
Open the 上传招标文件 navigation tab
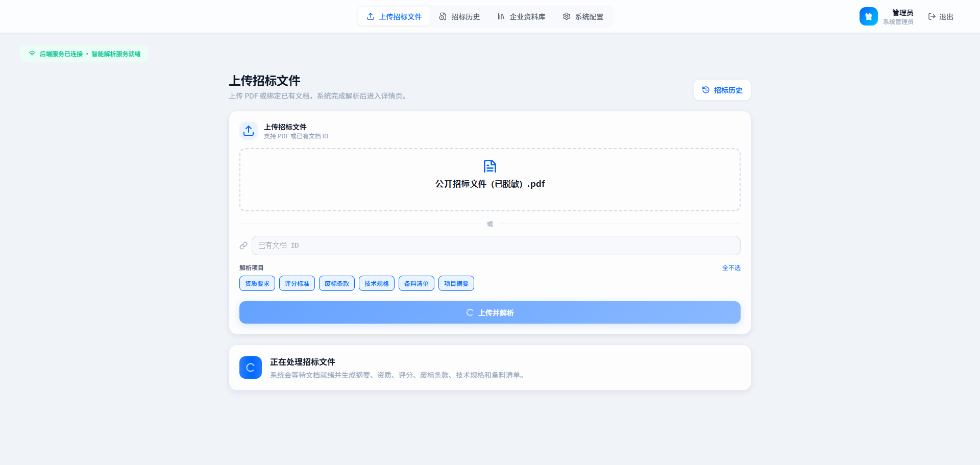(x=394, y=17)
